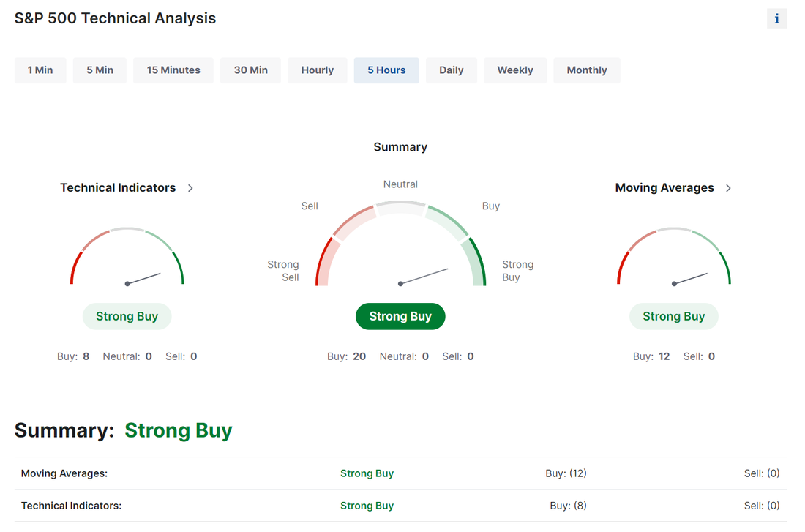
Task: Click the central Summary Strong Buy badge
Action: [400, 316]
